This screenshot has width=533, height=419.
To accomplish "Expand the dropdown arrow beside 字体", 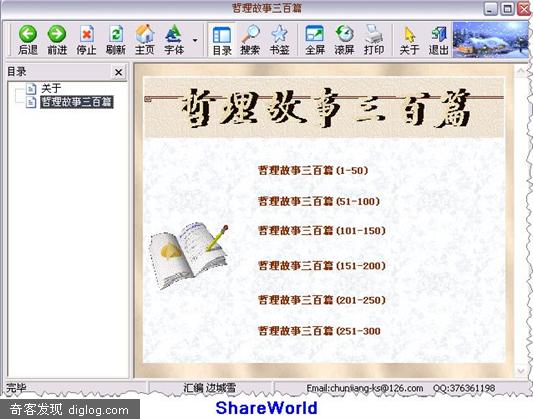I will 195,40.
